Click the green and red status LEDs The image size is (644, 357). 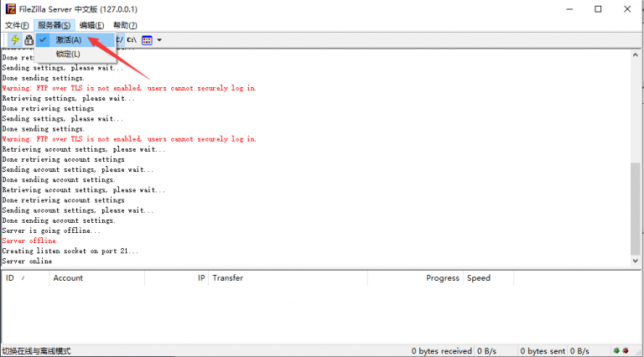click(x=622, y=350)
